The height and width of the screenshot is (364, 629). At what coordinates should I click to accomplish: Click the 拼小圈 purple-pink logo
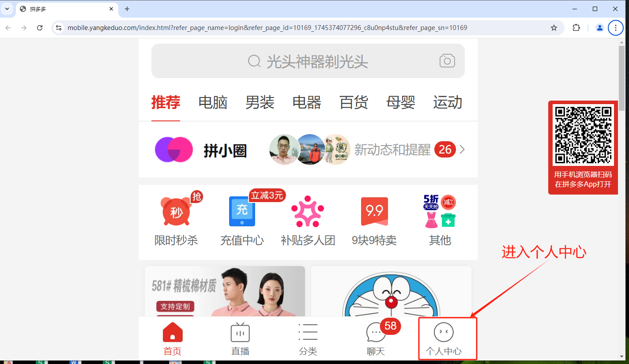[174, 150]
